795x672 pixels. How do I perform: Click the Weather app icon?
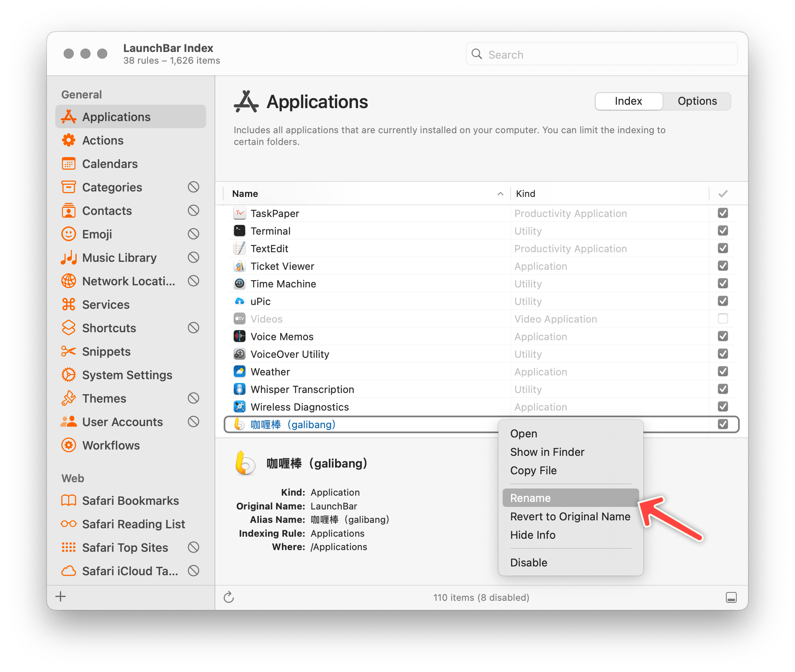[x=240, y=372]
